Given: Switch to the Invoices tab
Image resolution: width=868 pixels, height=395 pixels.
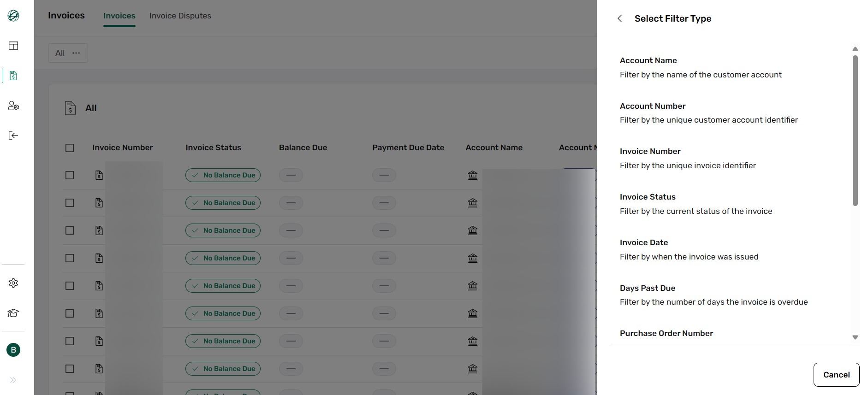Looking at the screenshot, I should point(119,16).
